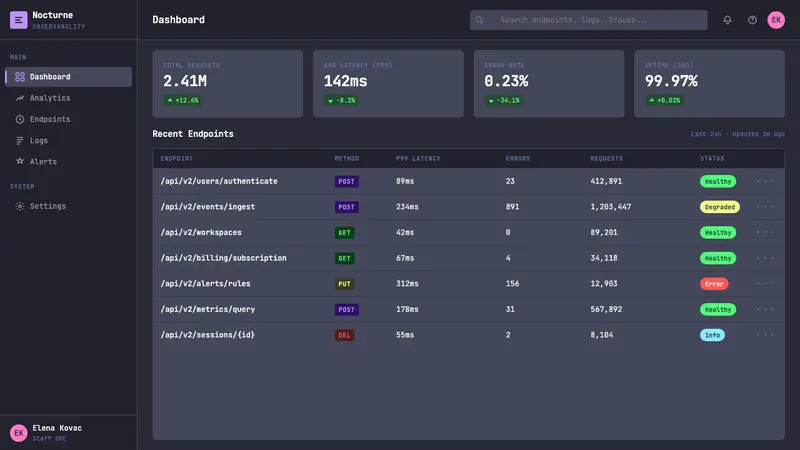Click the Alerts star icon
This screenshot has height=450, width=800.
click(20, 161)
